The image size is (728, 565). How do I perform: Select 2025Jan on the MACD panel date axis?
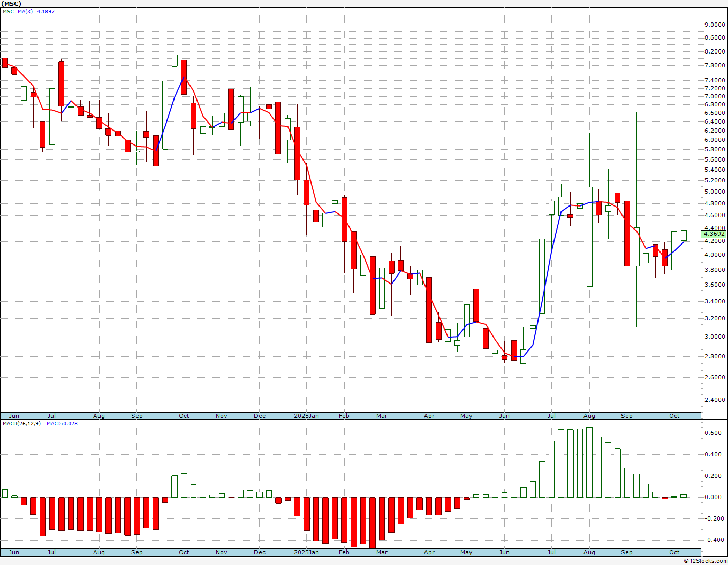[307, 552]
